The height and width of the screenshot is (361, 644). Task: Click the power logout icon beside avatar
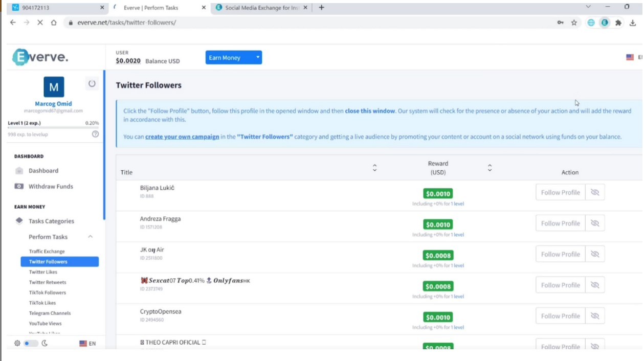click(x=92, y=83)
